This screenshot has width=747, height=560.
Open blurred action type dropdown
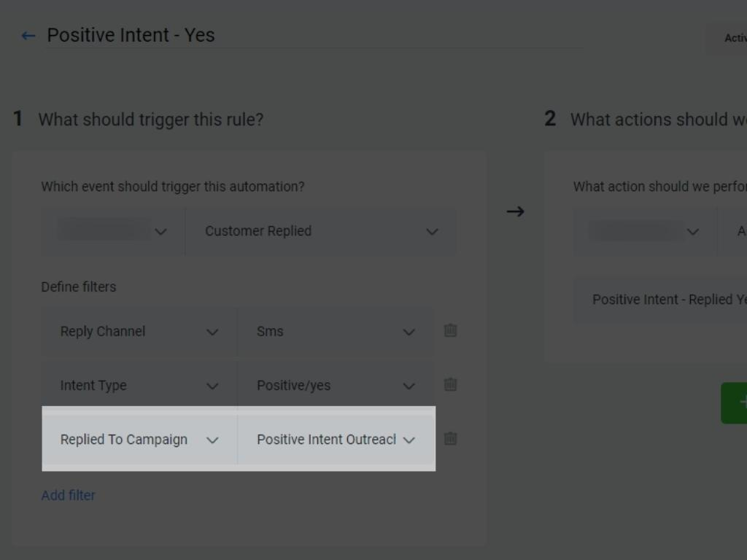[645, 231]
